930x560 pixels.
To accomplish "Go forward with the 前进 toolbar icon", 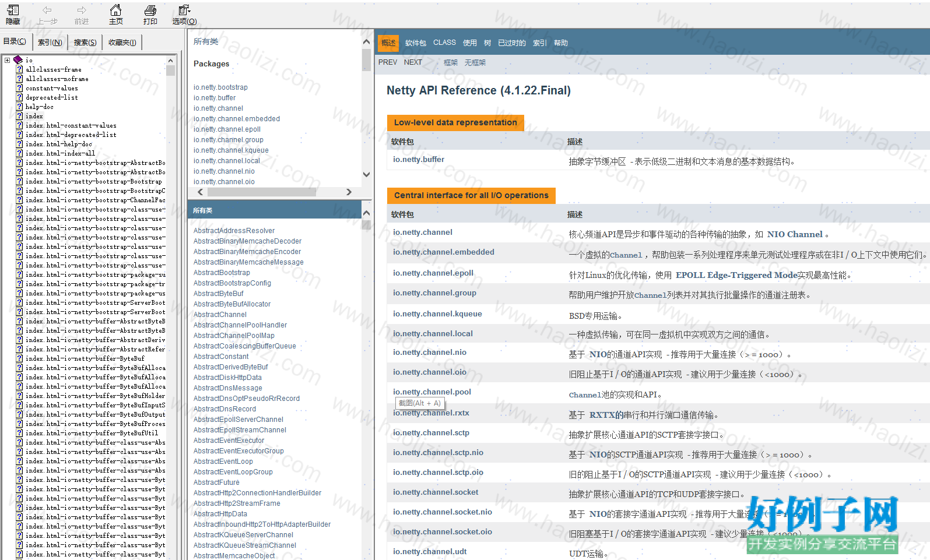I will tap(82, 15).
